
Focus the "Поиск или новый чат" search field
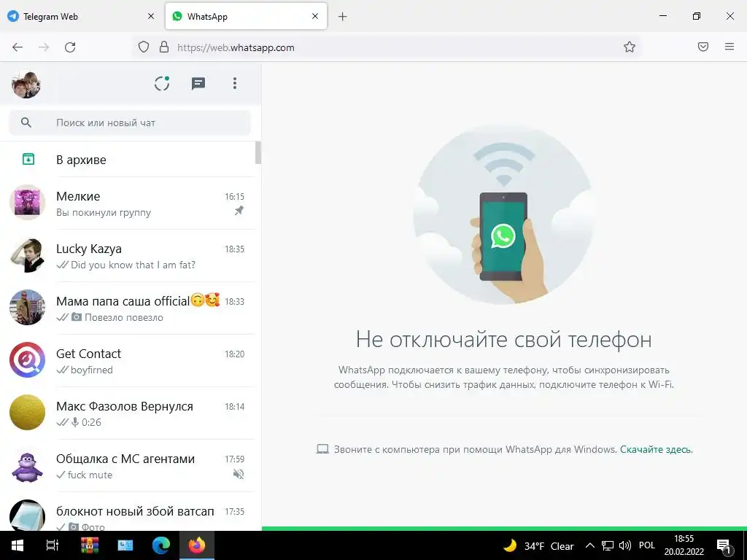coord(130,122)
